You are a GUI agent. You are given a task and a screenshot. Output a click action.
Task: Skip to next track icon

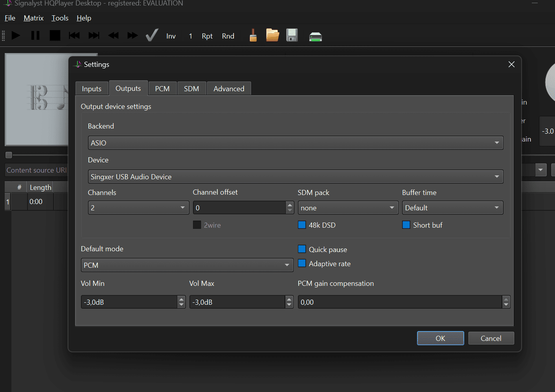[94, 36]
